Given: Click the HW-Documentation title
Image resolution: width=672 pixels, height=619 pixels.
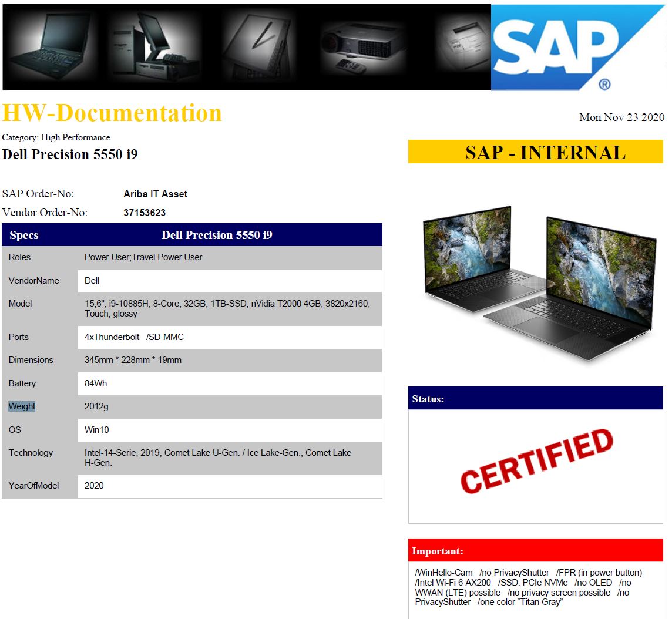Looking at the screenshot, I should 112,113.
